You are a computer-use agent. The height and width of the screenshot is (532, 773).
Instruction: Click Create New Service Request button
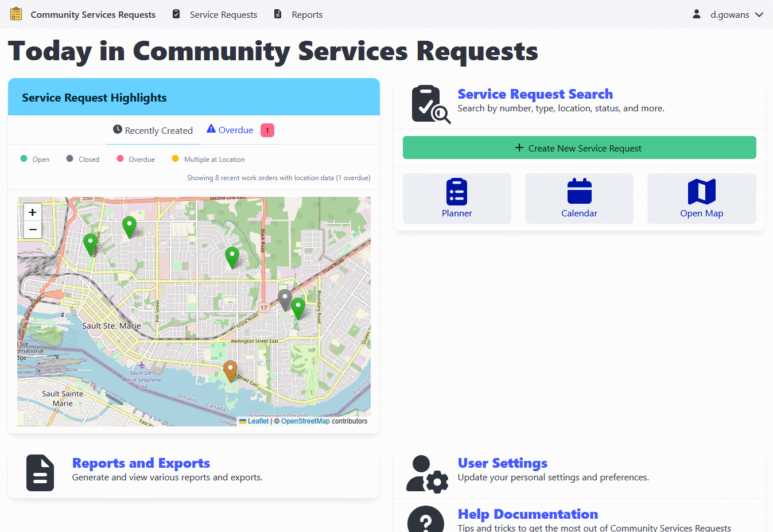coord(580,147)
